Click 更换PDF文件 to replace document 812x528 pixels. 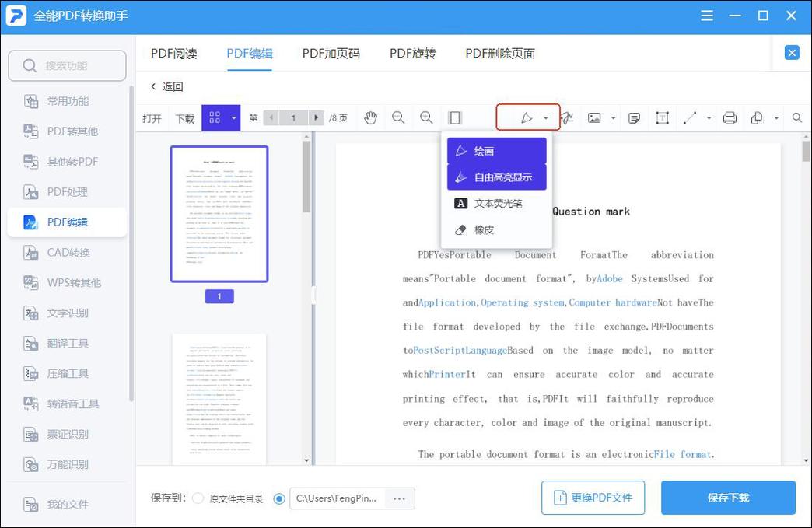(x=593, y=497)
